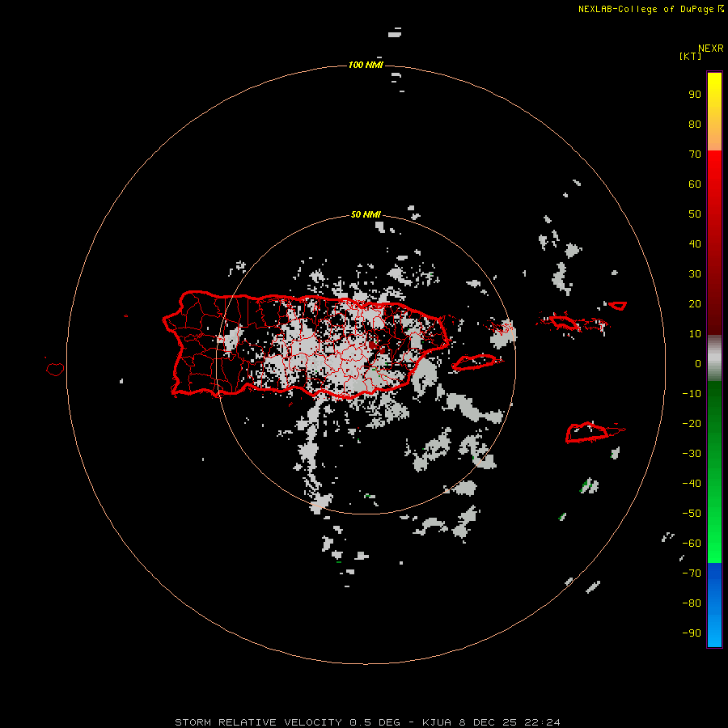Pick the -40 scale label
Screen dimensions: 728x728
click(692, 484)
